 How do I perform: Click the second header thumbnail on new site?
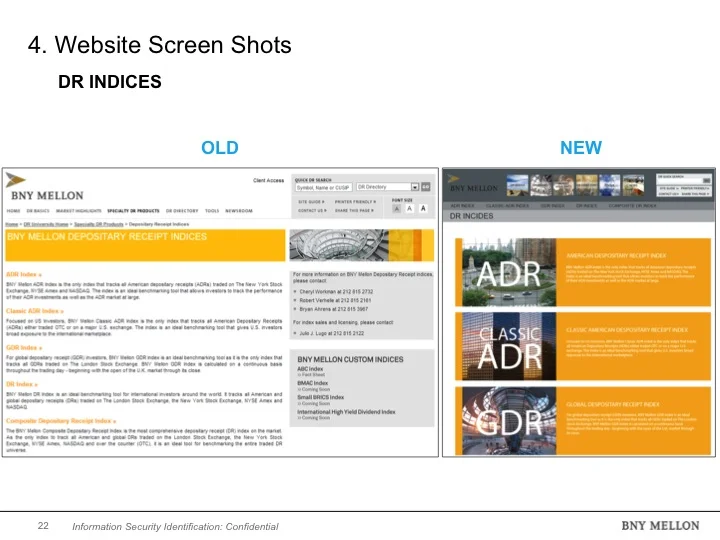pyautogui.click(x=541, y=185)
